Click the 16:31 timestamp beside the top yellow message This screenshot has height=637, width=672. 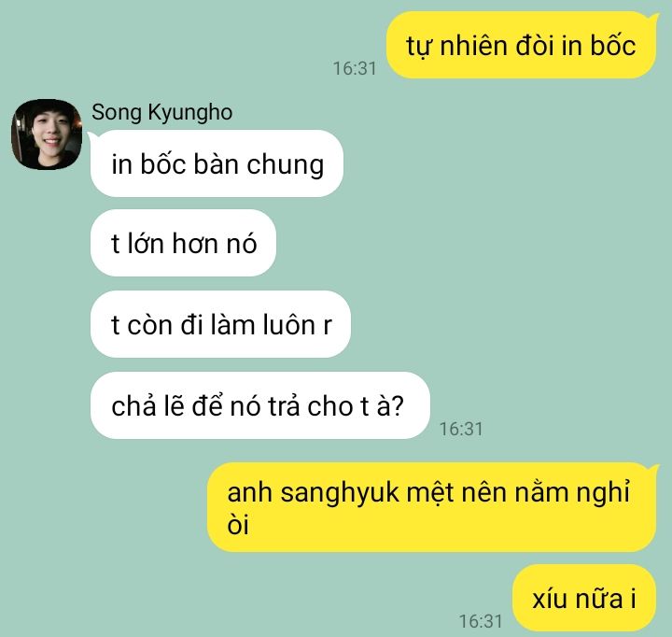355,68
